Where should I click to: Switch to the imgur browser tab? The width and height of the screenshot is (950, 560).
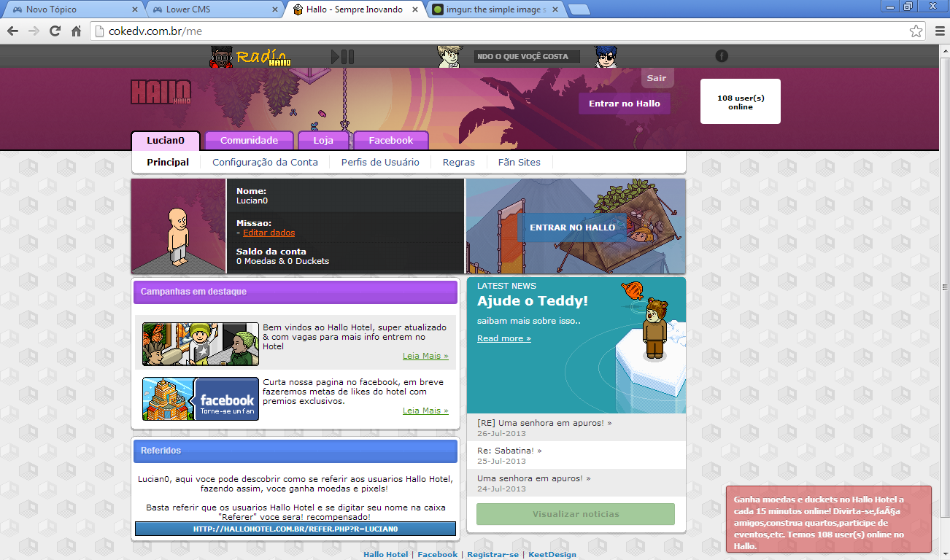coord(494,9)
